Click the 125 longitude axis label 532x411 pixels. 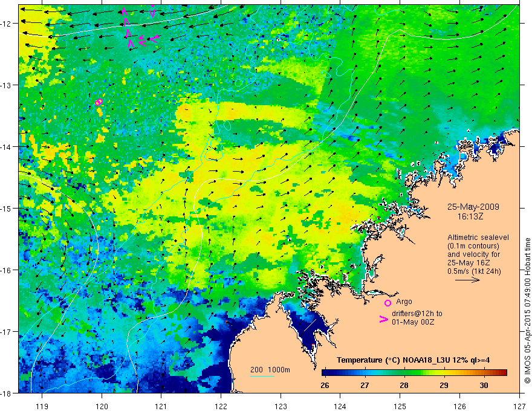pyautogui.click(x=400, y=406)
